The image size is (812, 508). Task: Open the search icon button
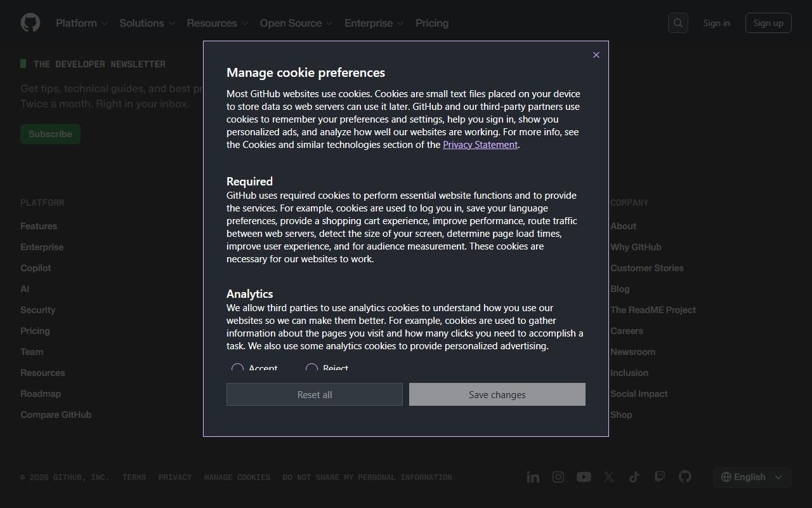678,23
